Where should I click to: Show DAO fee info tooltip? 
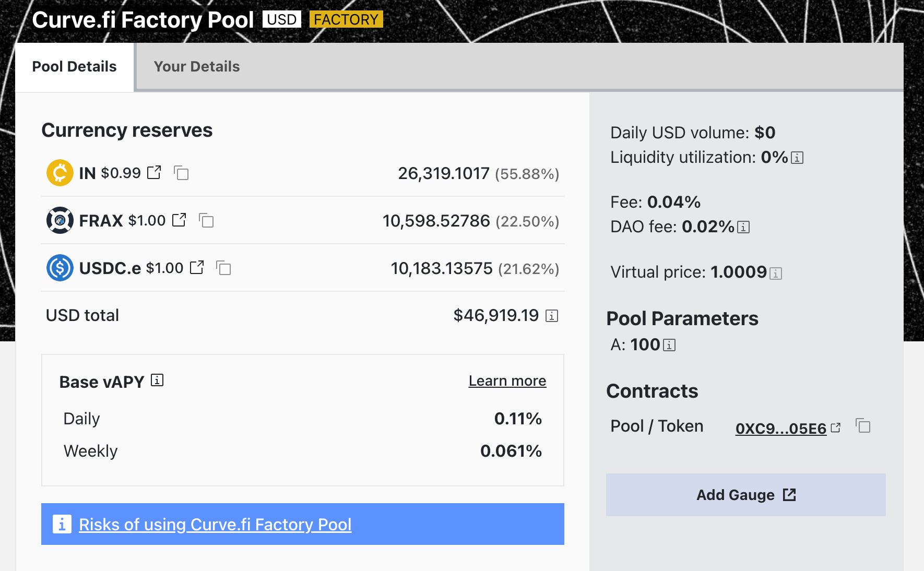pos(743,227)
